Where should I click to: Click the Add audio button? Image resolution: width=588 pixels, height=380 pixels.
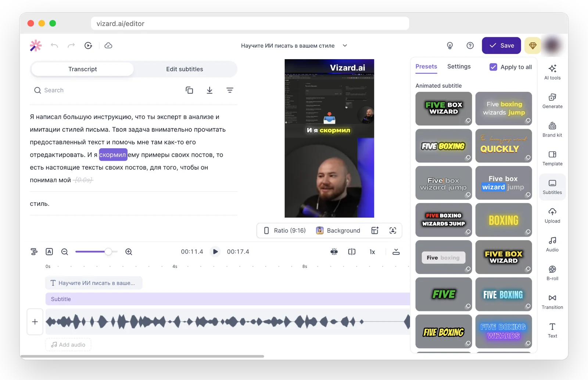(x=68, y=345)
